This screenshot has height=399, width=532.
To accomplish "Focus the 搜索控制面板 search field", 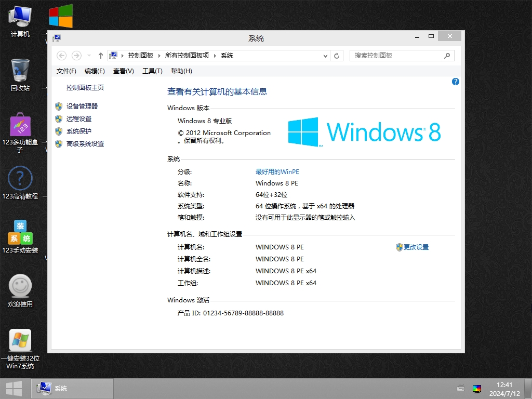I will tap(402, 56).
